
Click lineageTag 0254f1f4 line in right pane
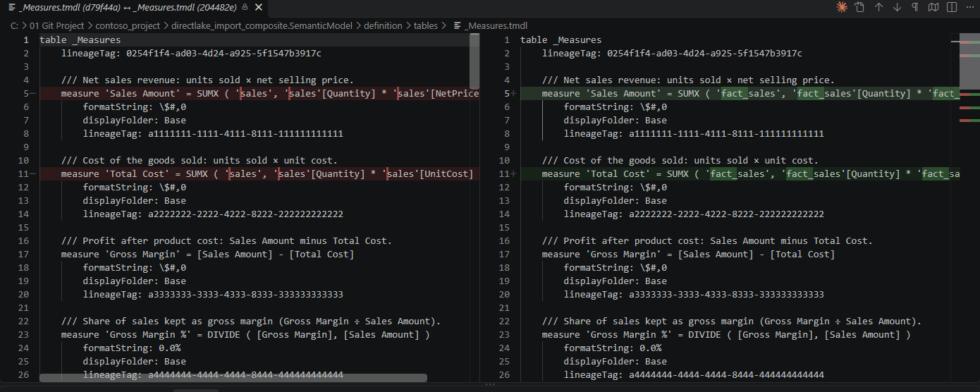click(672, 54)
